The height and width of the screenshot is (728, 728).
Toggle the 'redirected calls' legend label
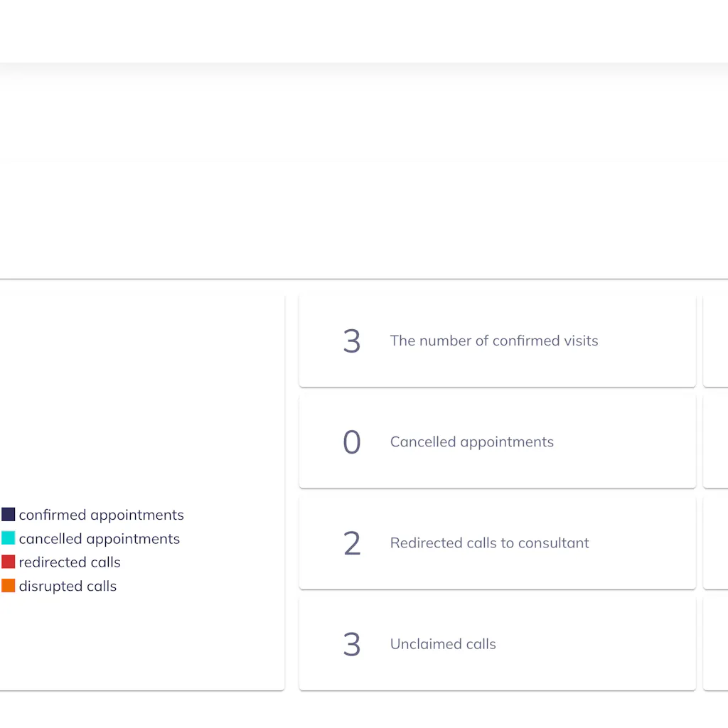click(70, 562)
